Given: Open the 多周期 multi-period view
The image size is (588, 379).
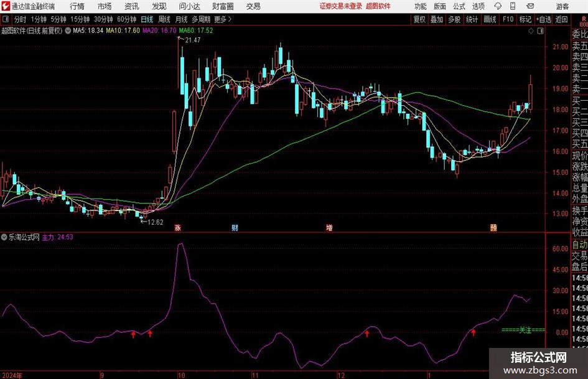Looking at the screenshot, I should (x=201, y=19).
